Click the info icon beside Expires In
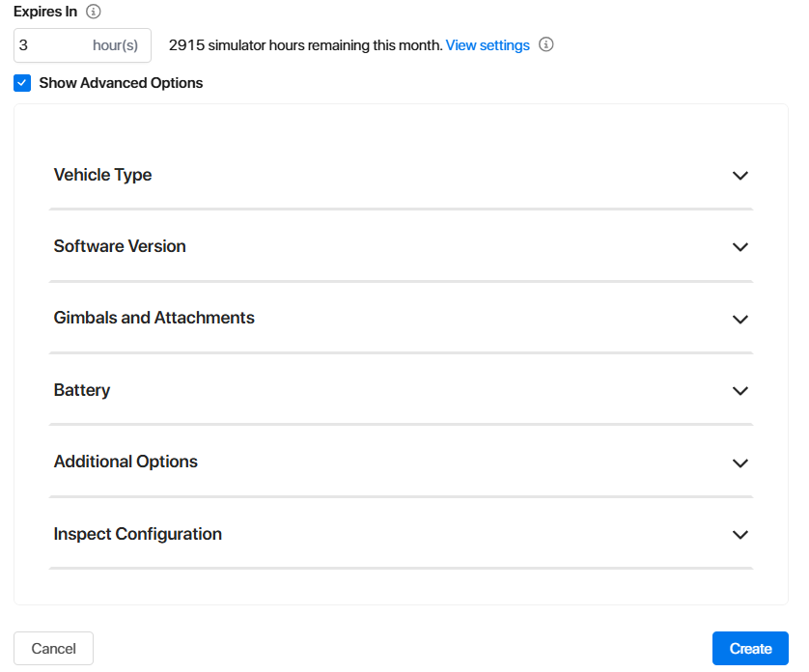This screenshot has width=809, height=672. [x=94, y=13]
